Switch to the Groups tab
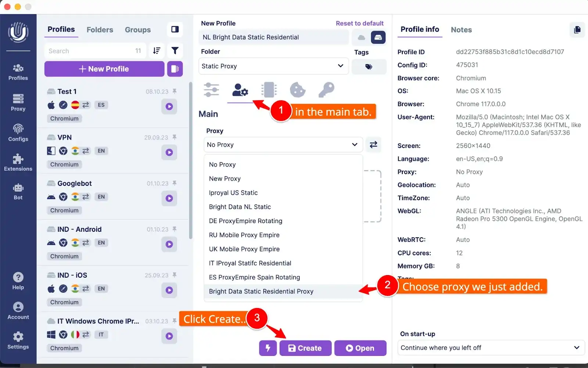 point(138,30)
